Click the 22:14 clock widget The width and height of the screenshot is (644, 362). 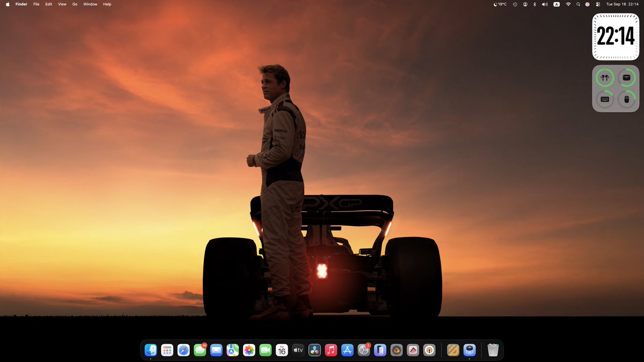click(616, 37)
